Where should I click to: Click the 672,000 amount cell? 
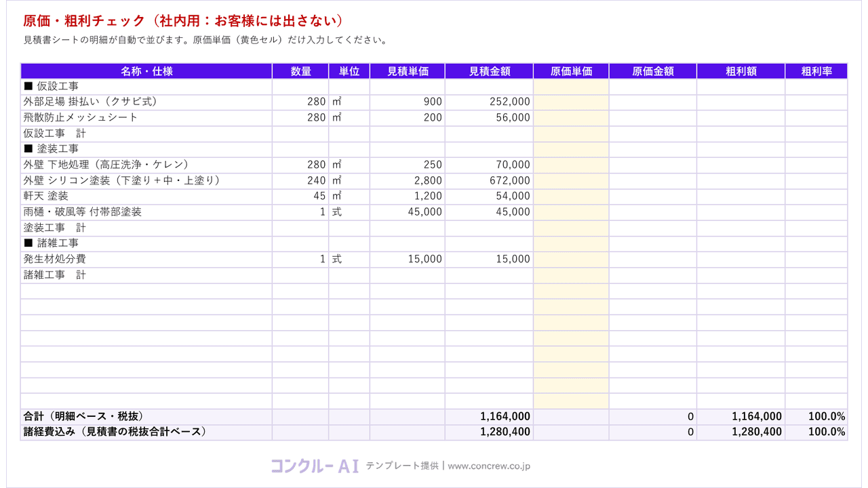(x=489, y=181)
